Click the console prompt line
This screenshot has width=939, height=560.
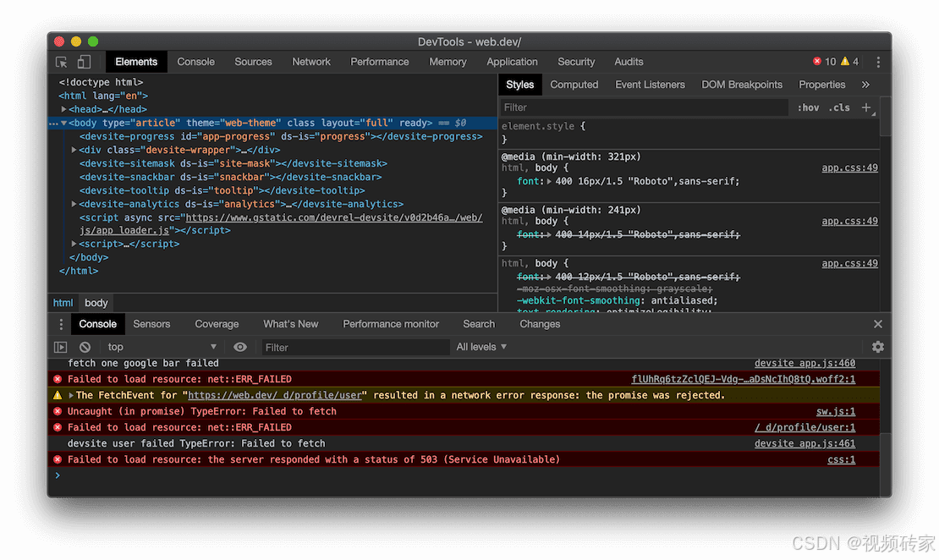(464, 475)
